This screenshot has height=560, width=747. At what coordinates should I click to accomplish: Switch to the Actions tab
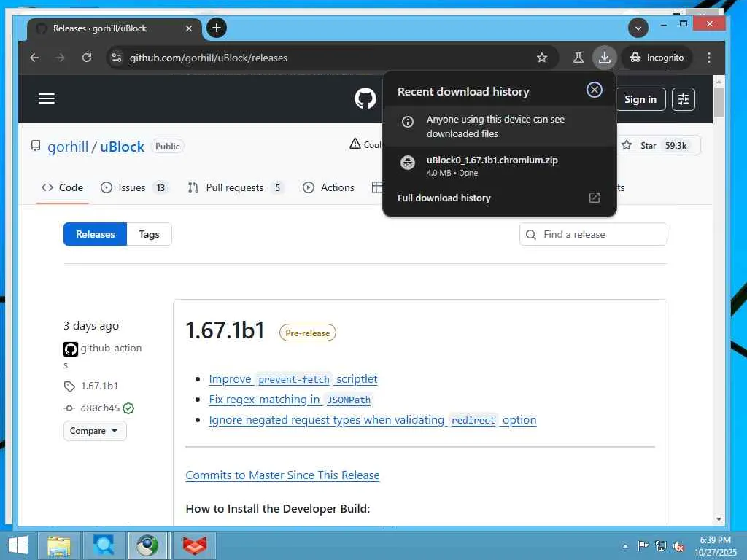click(329, 187)
